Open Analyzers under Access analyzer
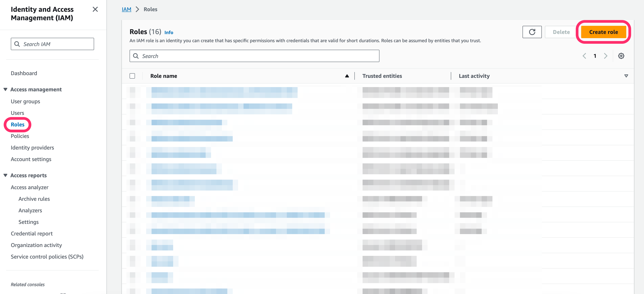644x294 pixels. 30,210
